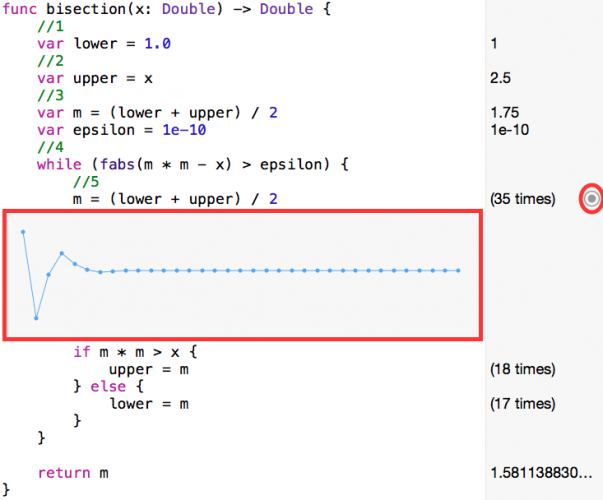
Task: Click the "//5" comment line
Action: (x=86, y=182)
